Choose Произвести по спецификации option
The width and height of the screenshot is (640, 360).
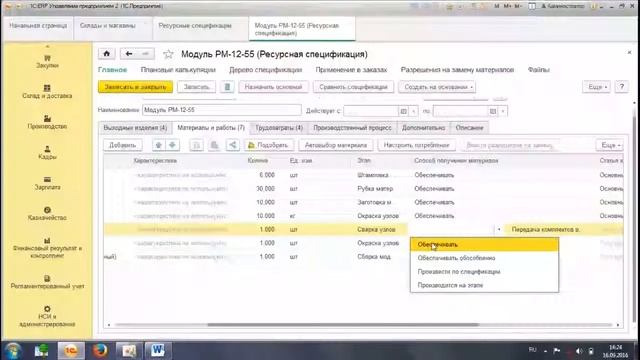tap(484, 271)
